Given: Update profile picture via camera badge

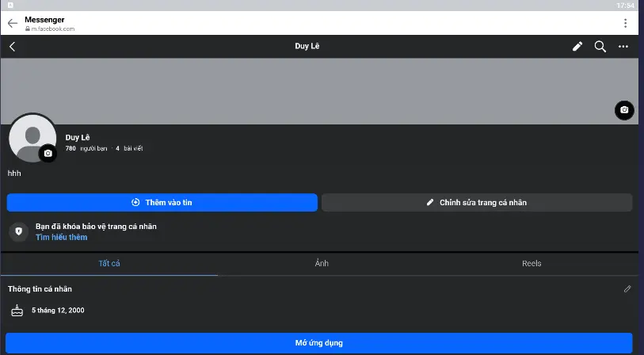Looking at the screenshot, I should pos(48,153).
